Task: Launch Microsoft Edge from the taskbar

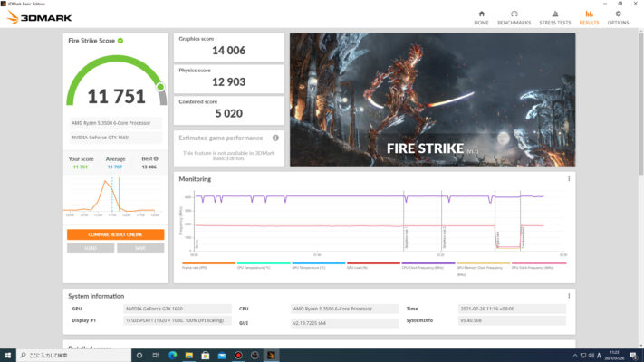Action: [172, 355]
